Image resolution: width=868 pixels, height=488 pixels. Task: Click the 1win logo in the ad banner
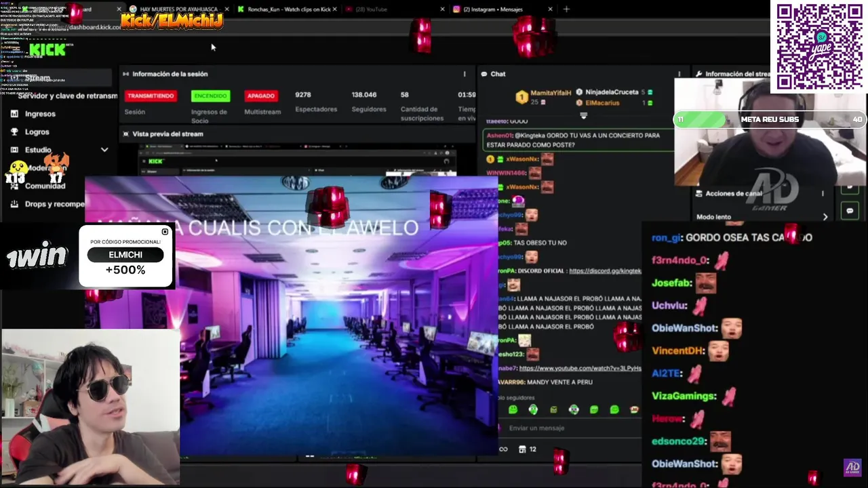click(x=37, y=257)
